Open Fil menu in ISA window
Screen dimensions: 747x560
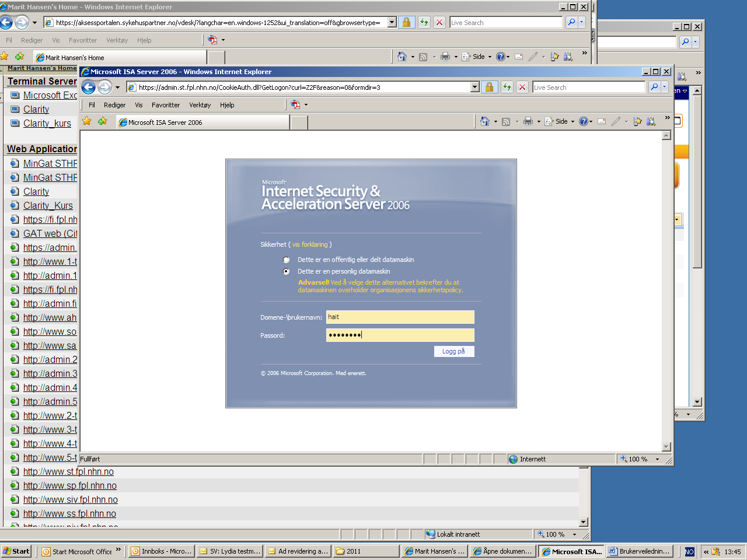92,105
